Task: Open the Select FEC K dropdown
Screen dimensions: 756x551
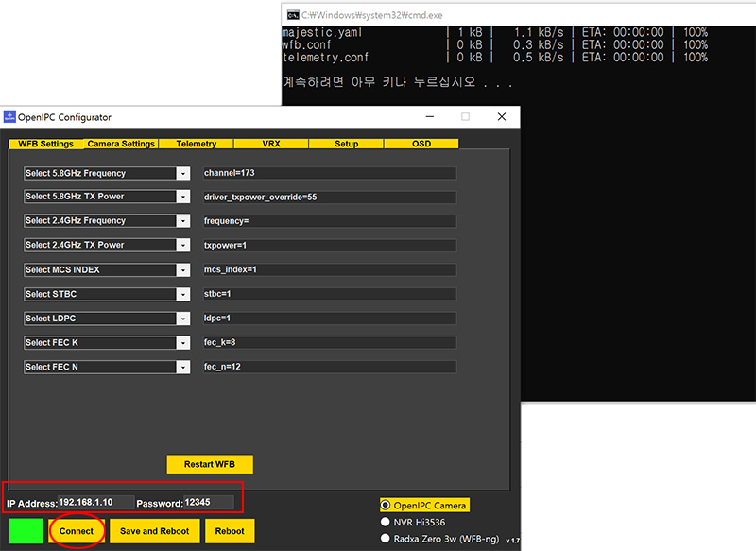Action: (183, 342)
